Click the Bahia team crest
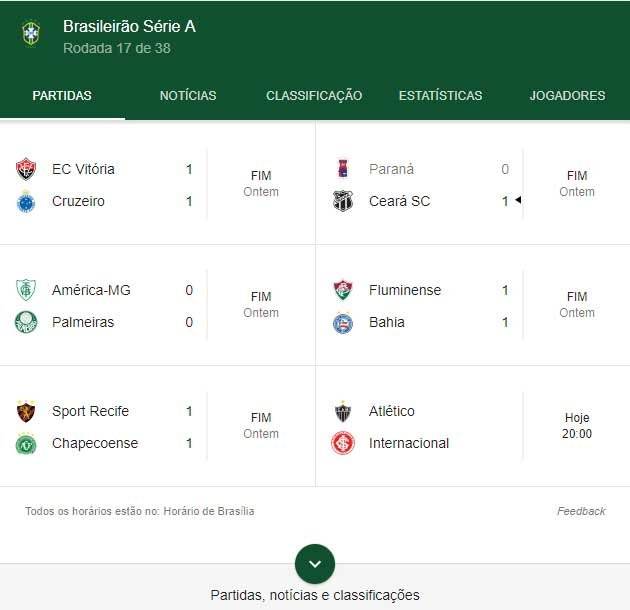The width and height of the screenshot is (630, 610). coord(343,323)
